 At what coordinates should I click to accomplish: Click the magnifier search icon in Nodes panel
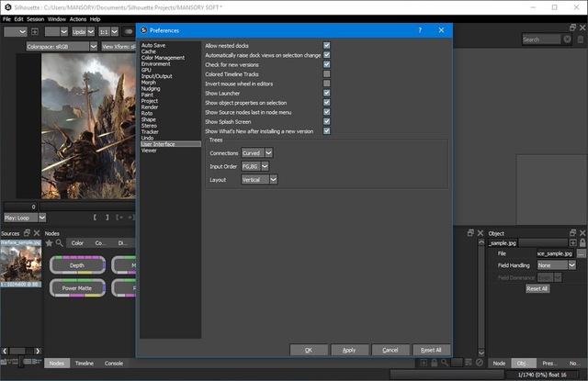(x=59, y=243)
